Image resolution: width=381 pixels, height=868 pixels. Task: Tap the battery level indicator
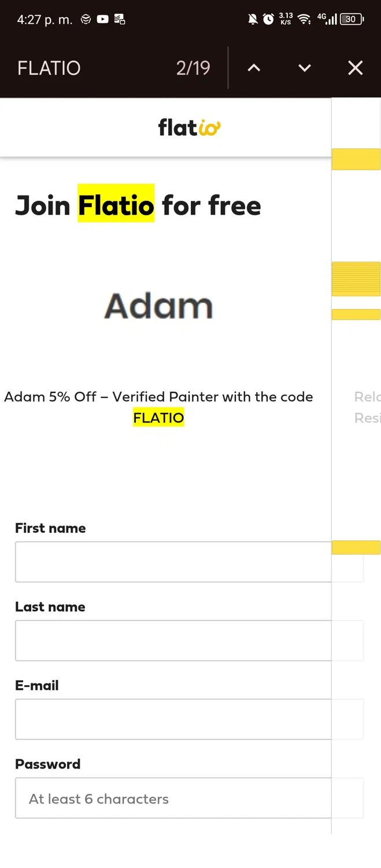(352, 19)
